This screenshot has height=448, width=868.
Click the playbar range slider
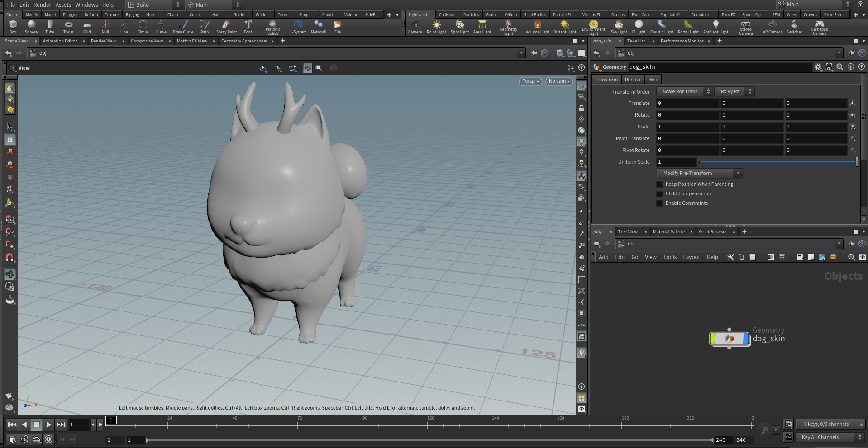[429, 440]
